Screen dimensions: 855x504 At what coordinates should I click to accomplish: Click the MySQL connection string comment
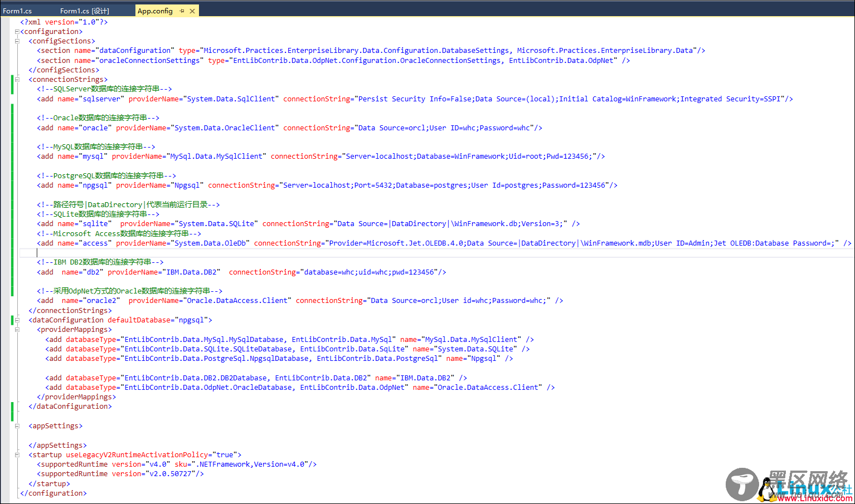pos(96,147)
